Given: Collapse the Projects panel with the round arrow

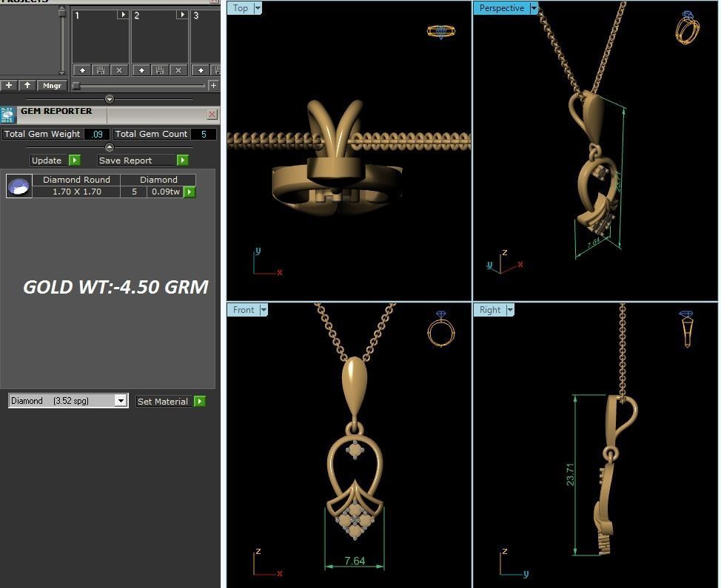Looking at the screenshot, I should [110, 99].
